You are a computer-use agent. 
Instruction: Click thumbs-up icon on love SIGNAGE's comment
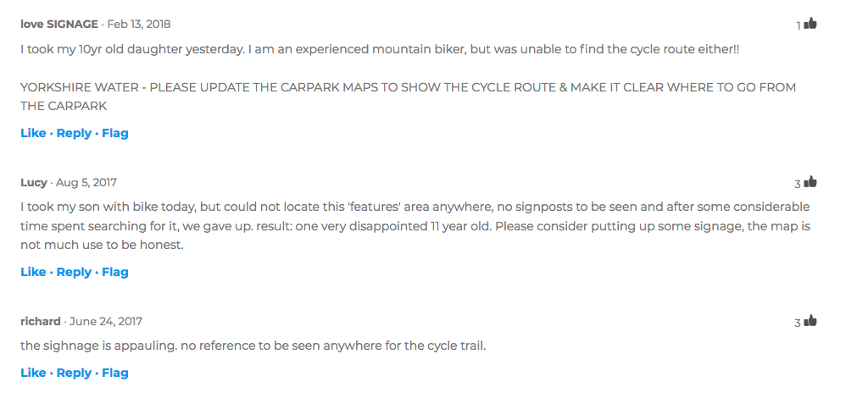pyautogui.click(x=810, y=24)
